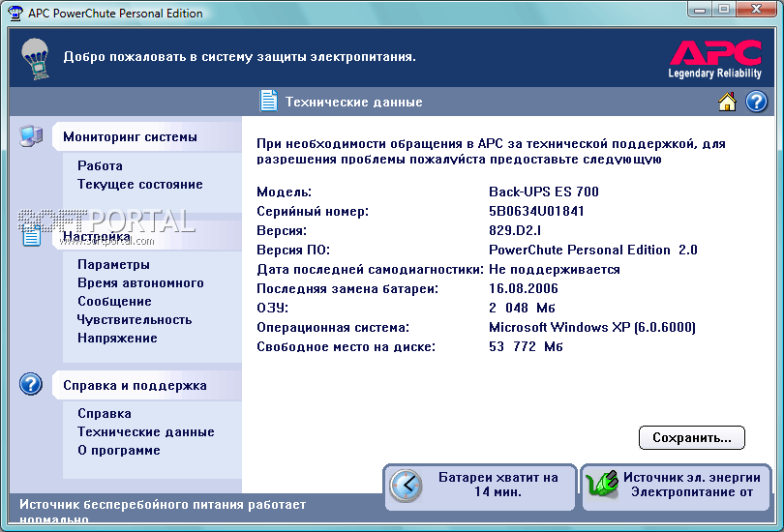Click the model value Back-UPS ES 700
784x532 pixels.
tap(544, 192)
